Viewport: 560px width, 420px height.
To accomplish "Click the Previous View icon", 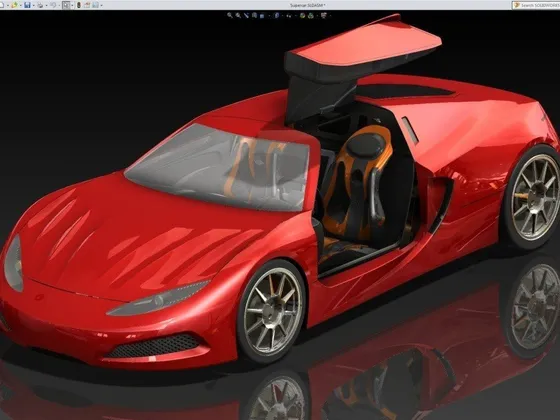I will 246,16.
